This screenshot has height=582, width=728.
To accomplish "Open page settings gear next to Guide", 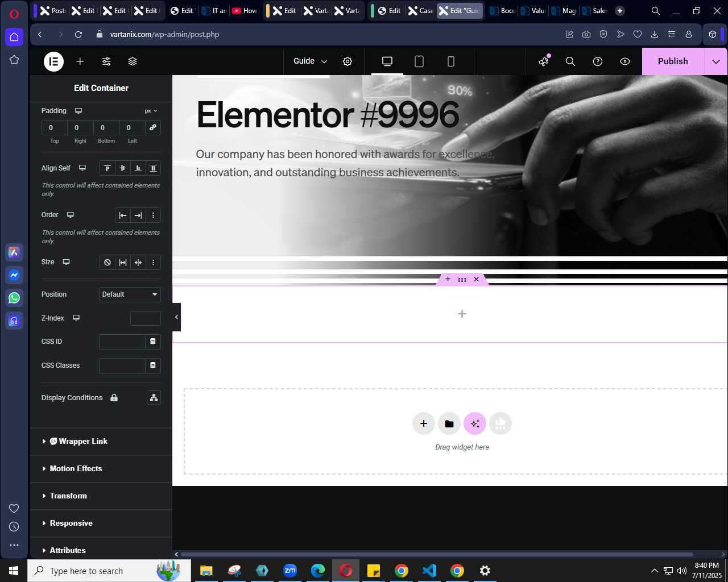I will (x=348, y=61).
